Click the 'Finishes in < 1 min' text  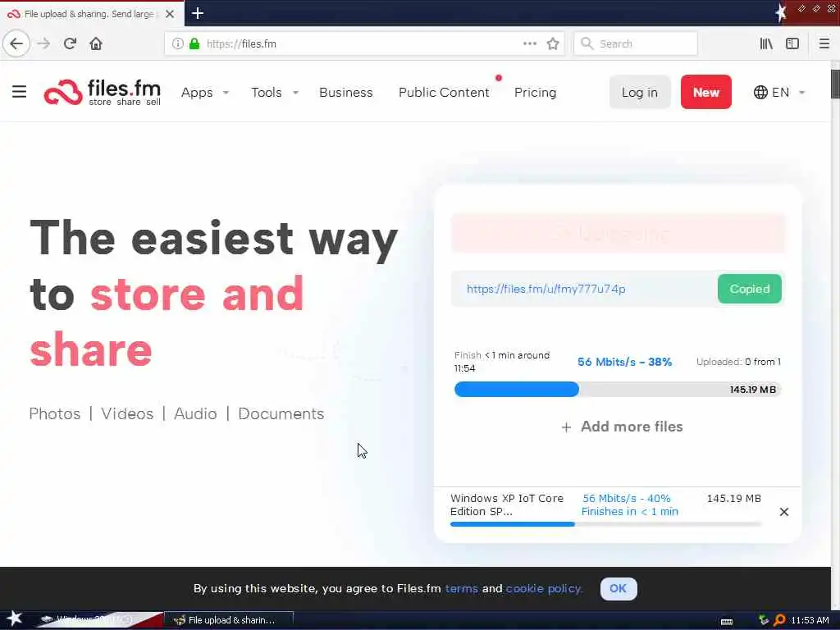(629, 512)
